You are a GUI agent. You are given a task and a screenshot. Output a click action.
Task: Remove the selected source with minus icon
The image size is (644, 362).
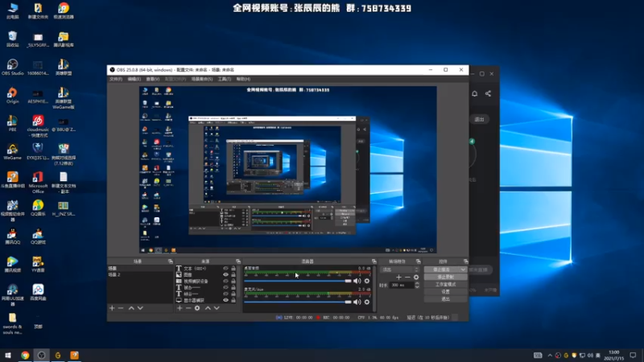(x=188, y=308)
